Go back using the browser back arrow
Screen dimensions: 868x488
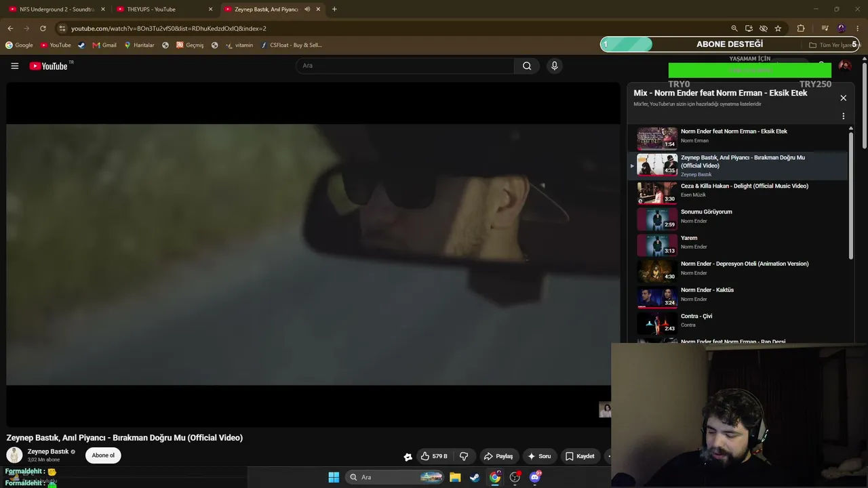10,28
